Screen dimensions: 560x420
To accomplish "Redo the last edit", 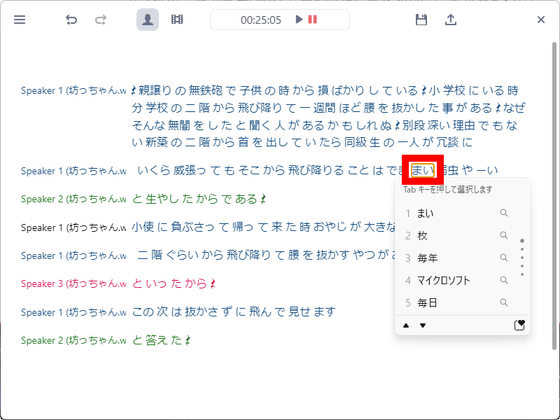I will coord(101,20).
